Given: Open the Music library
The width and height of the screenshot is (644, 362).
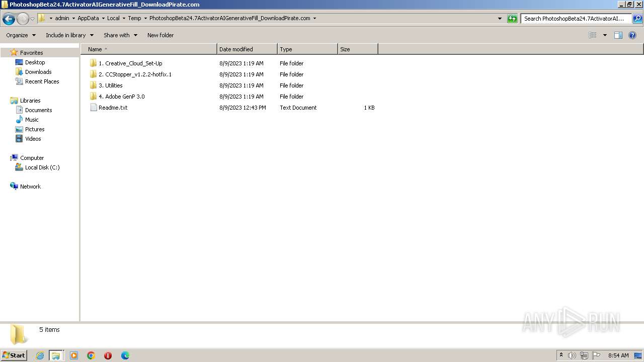Looking at the screenshot, I should tap(32, 120).
